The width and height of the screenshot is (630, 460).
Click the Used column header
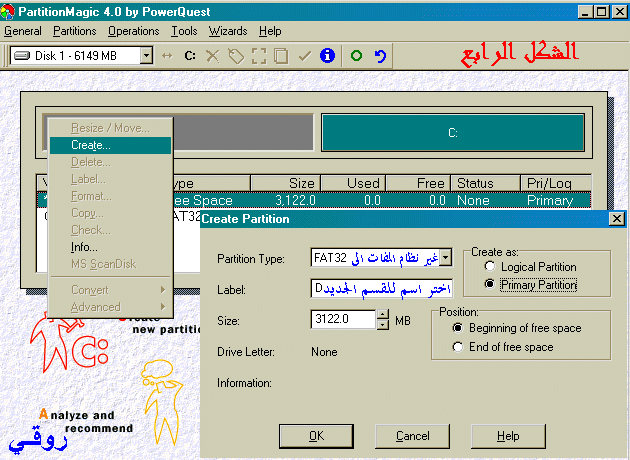(x=354, y=183)
